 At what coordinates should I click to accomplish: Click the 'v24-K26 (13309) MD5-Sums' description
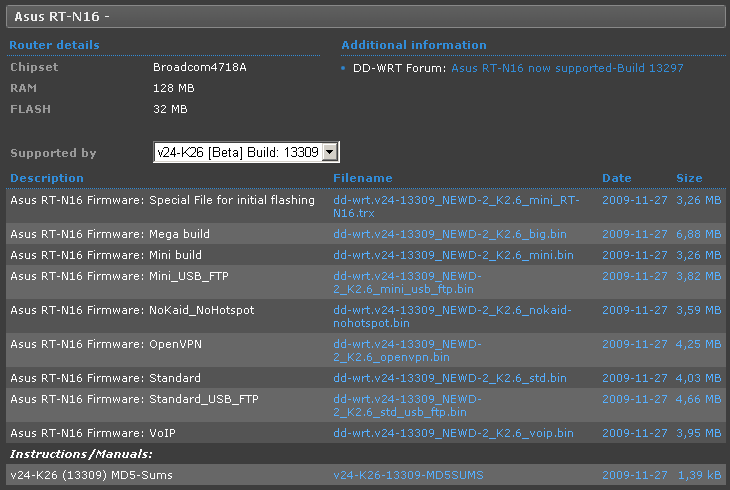(x=91, y=475)
